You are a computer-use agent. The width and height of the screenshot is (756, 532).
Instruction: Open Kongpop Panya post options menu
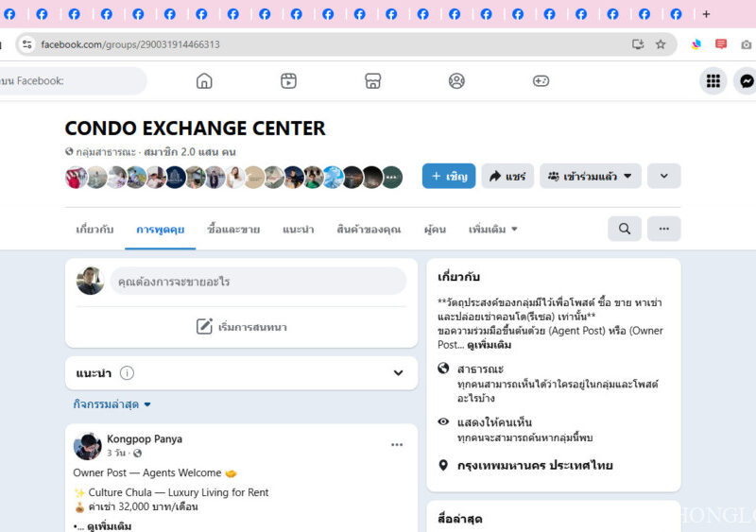[x=397, y=445]
